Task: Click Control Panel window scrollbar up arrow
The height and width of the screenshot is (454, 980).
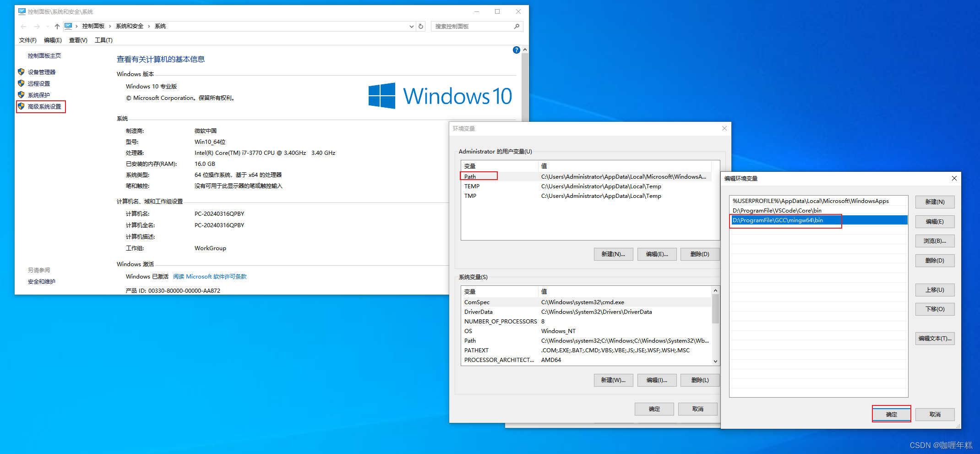Action: pyautogui.click(x=525, y=49)
